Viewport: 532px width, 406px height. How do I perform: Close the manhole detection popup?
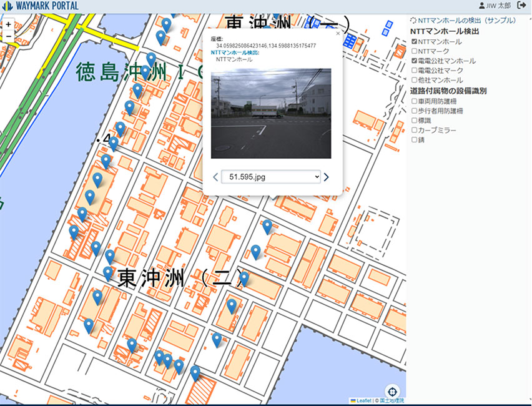[338, 34]
